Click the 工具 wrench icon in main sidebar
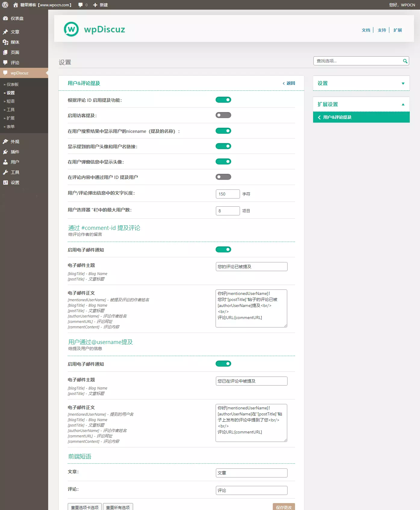The height and width of the screenshot is (510, 420). 5,172
